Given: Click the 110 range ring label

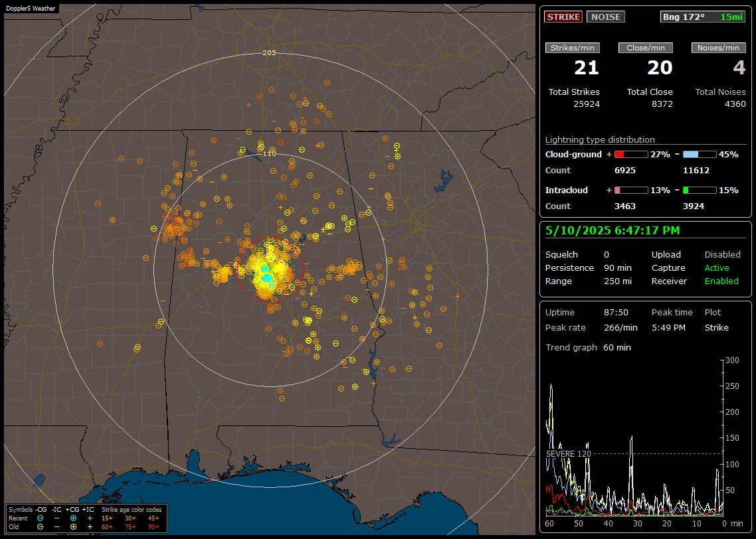Looking at the screenshot, I should tap(269, 153).
